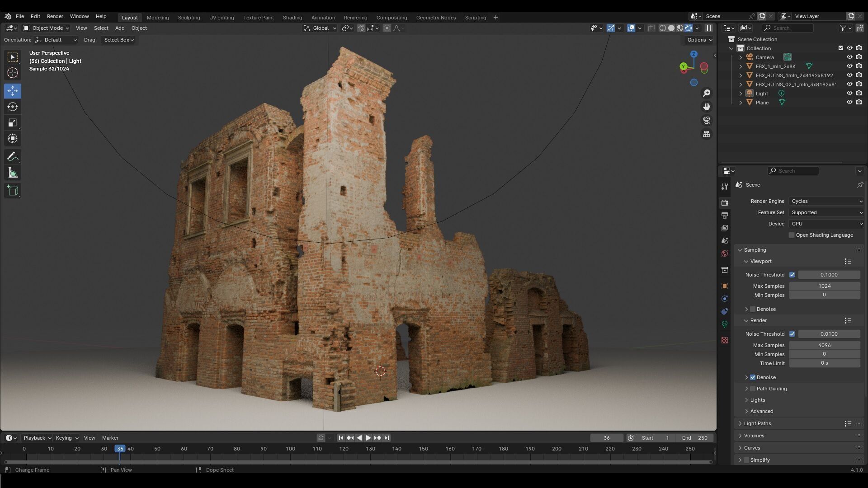The height and width of the screenshot is (488, 868).
Task: Activate the Move tool
Action: [x=13, y=91]
